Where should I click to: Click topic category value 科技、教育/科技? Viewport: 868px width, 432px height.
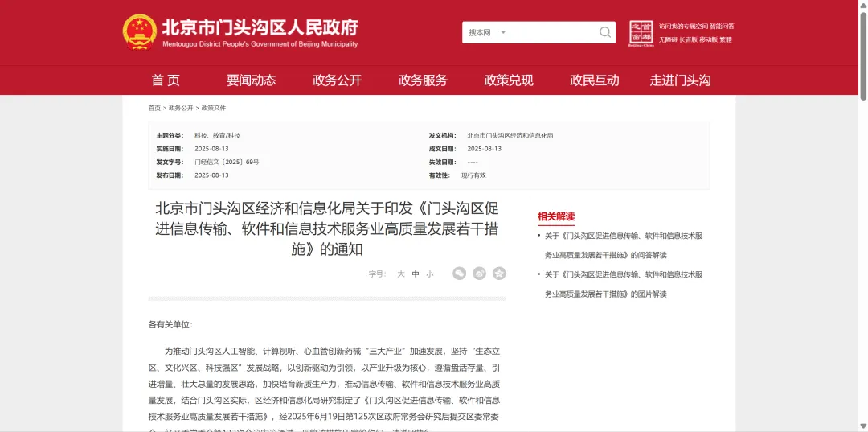[x=218, y=135]
